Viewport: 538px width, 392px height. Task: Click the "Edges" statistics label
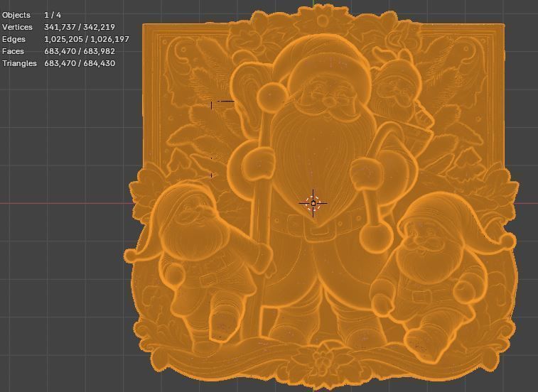pyautogui.click(x=14, y=39)
